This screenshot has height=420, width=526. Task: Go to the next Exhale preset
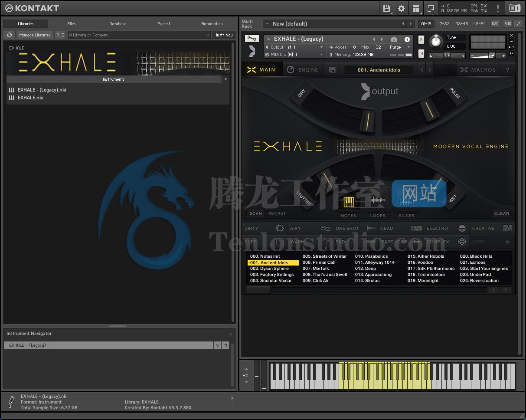coord(430,70)
